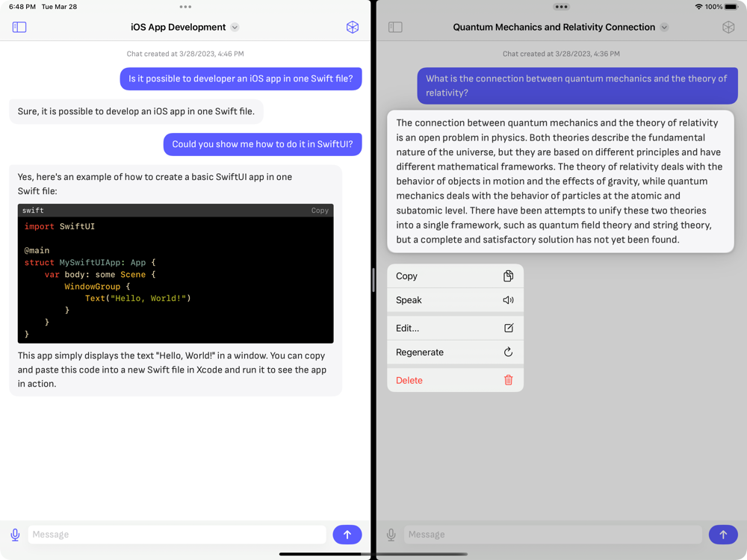Toggle sidebar in Quantum Mechanics chat window
This screenshot has height=560, width=747.
coord(395,27)
